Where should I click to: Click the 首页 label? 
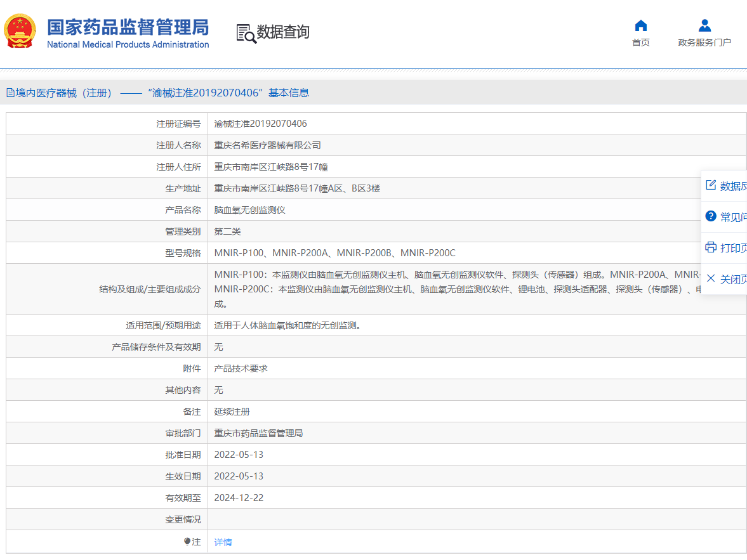click(641, 42)
